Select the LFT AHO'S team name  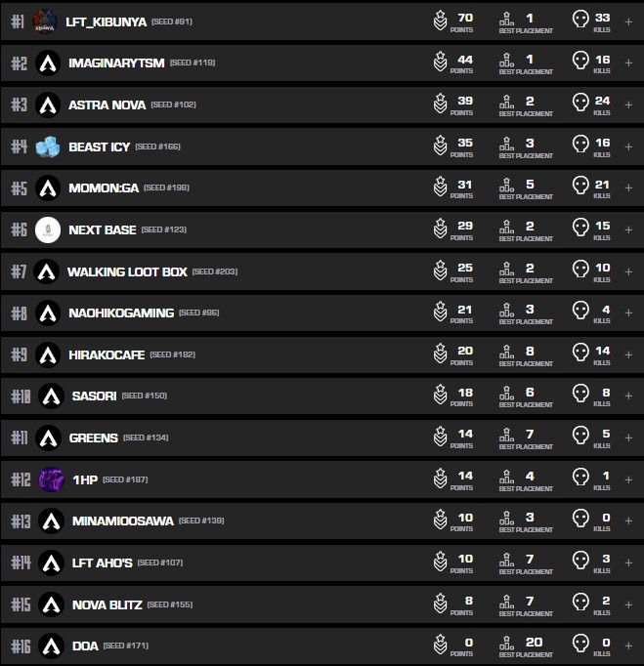102,562
